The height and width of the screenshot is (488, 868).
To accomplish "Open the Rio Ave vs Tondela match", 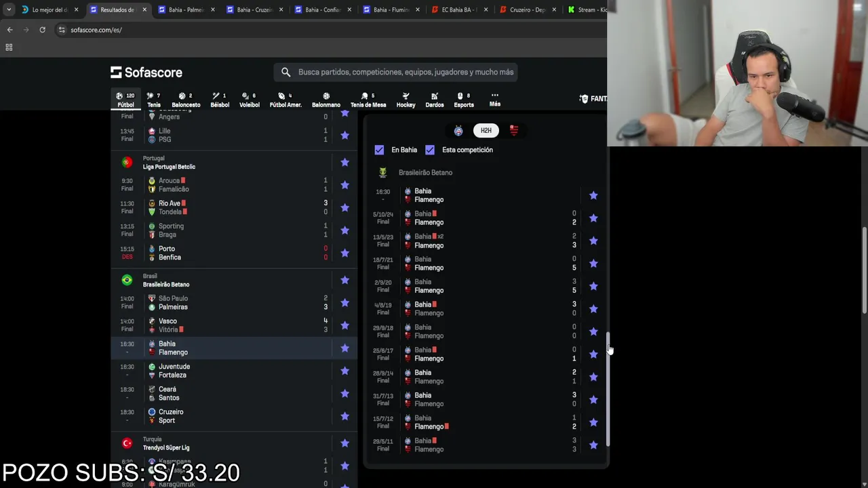I will (x=234, y=207).
